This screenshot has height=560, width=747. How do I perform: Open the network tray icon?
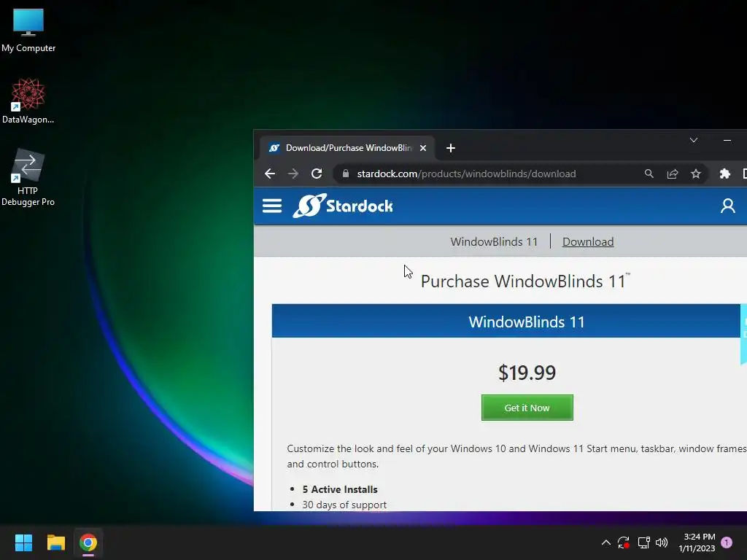pyautogui.click(x=643, y=542)
